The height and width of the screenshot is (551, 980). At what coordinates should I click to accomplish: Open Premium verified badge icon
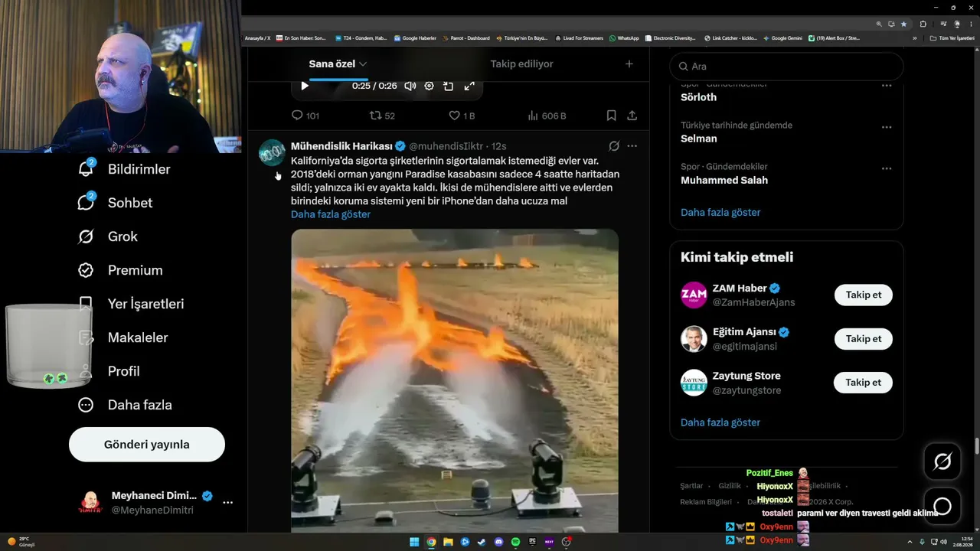[x=86, y=270]
